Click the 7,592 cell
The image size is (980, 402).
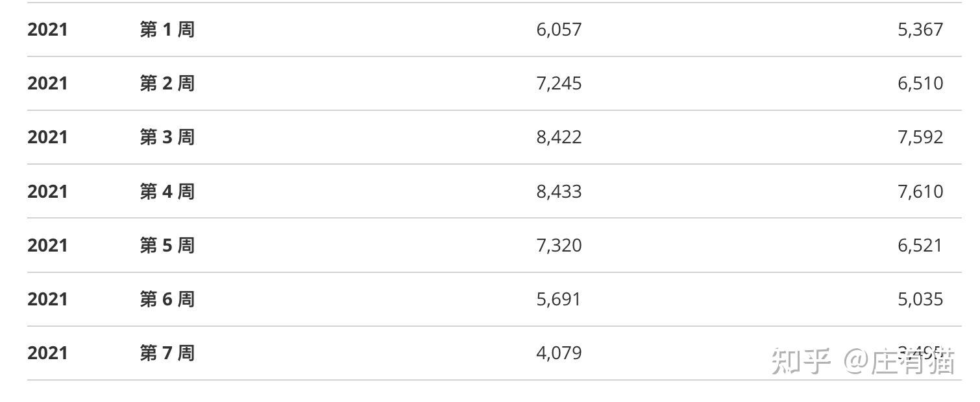pos(920,137)
